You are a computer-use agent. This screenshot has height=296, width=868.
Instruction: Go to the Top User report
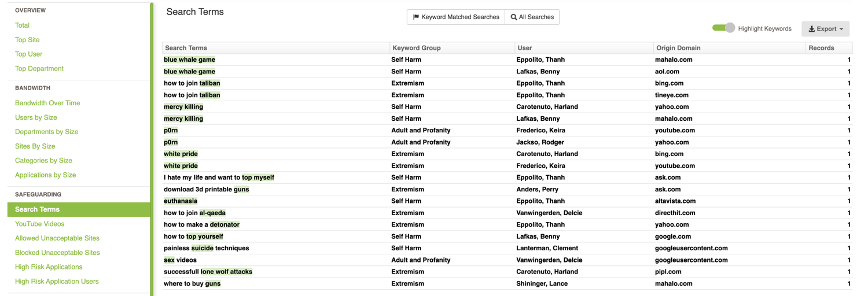click(28, 54)
